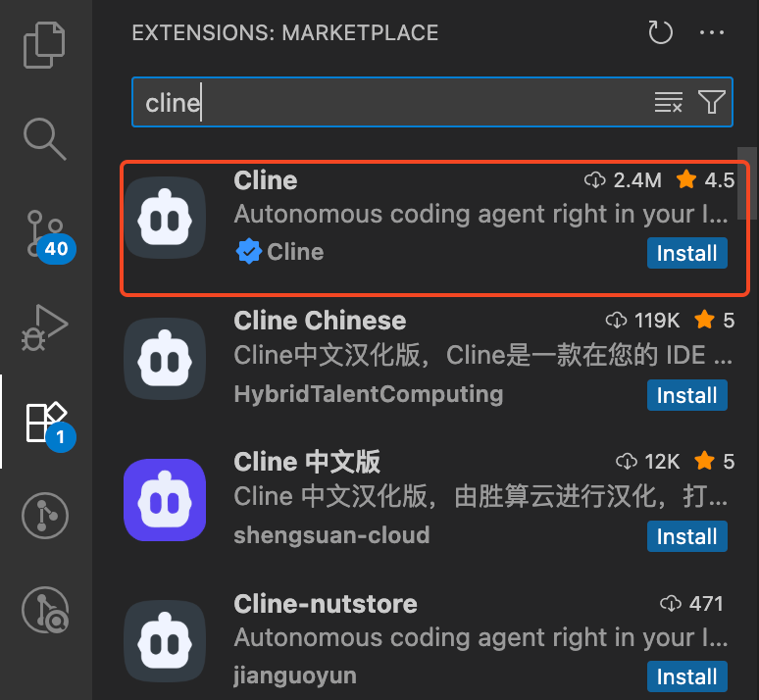Image resolution: width=759 pixels, height=700 pixels.
Task: Install the Cline-nutstore extension
Action: [686, 676]
